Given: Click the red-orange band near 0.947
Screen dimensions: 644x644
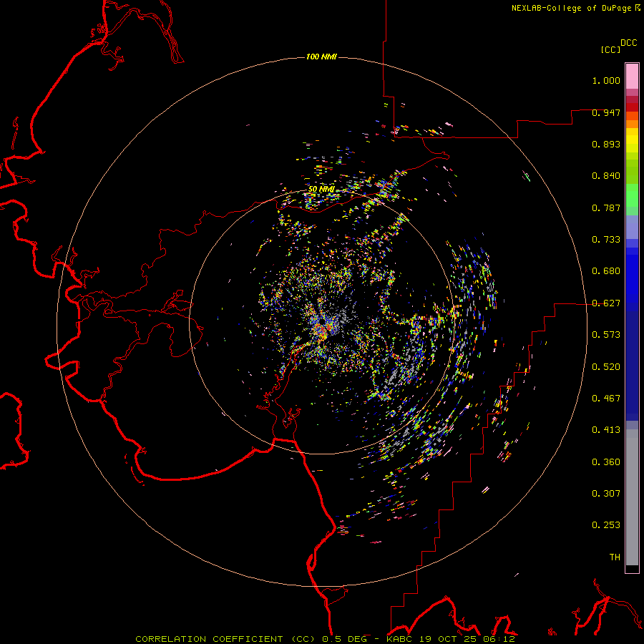Looking at the screenshot, I should coord(632,116).
